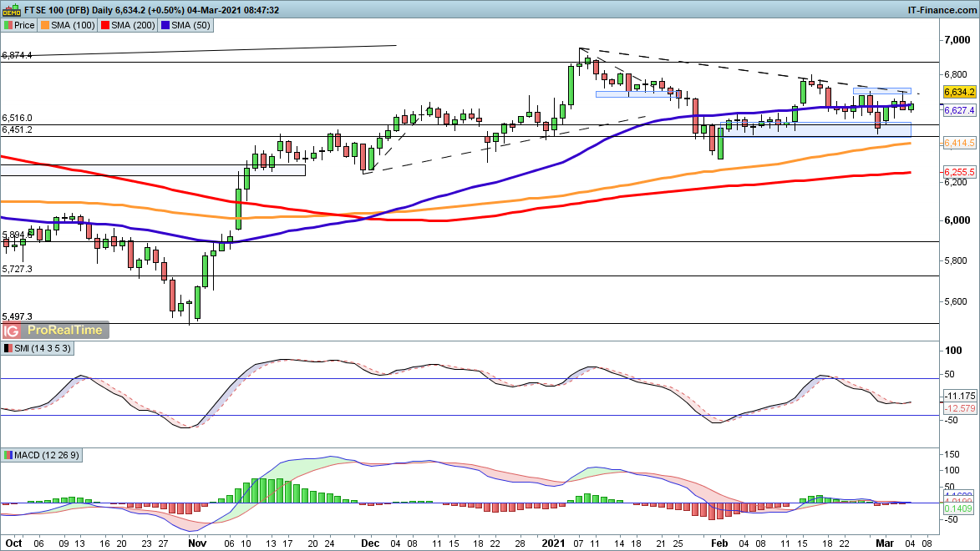
Task: Select the orange 6,414.5 SMA price tag
Action: [959, 144]
